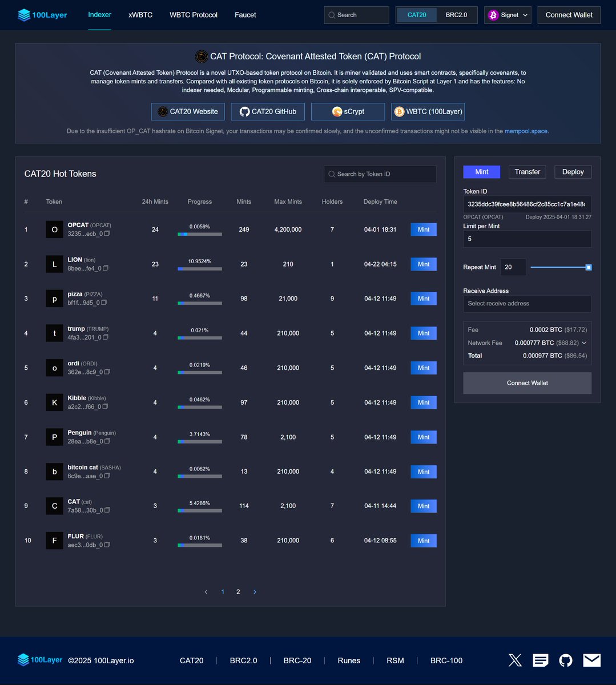Select the receive address field
The height and width of the screenshot is (685, 616).
click(x=527, y=304)
